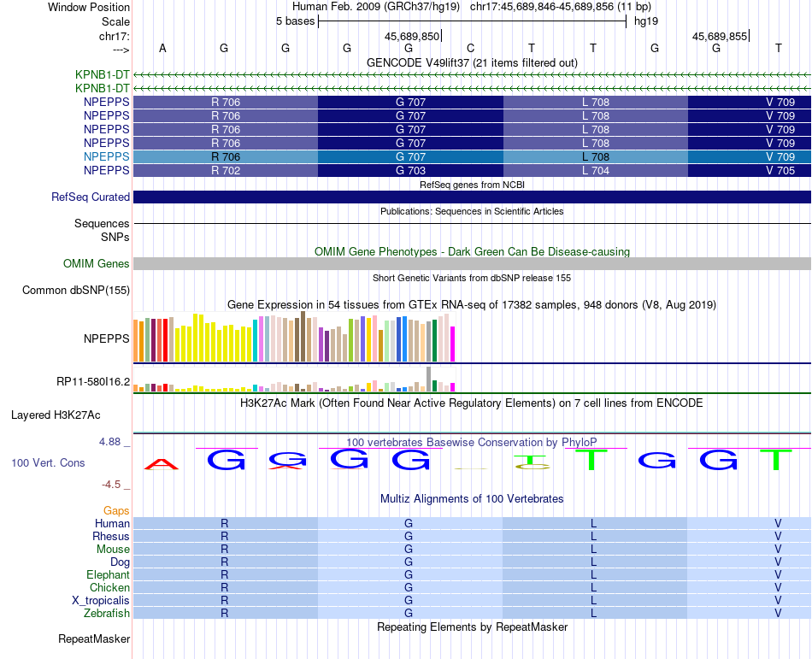Open 'Multiz Alignments of 100 Vertebrates' title
The width and height of the screenshot is (812, 659).
[472, 498]
